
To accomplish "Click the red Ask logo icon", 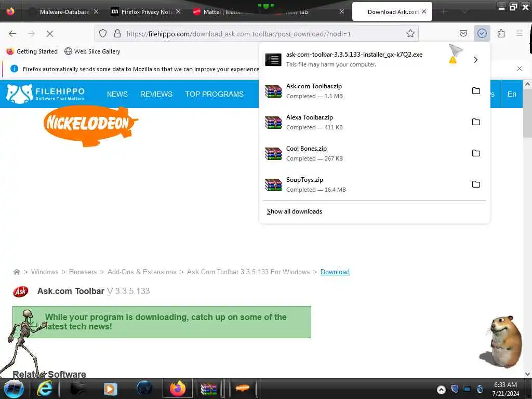I will [21, 291].
